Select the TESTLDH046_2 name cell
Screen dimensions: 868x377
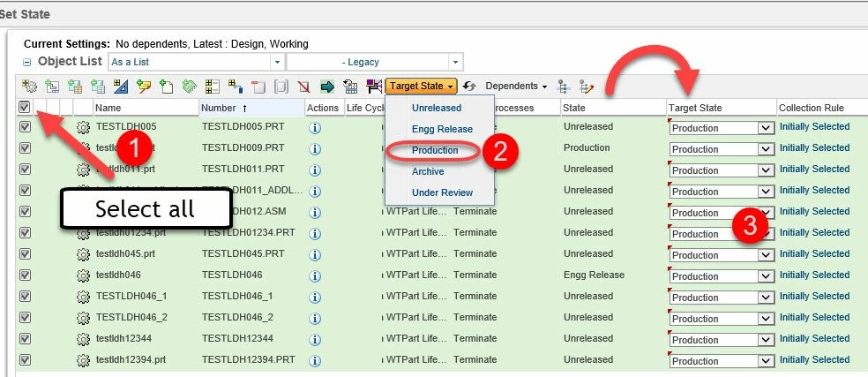point(131,317)
